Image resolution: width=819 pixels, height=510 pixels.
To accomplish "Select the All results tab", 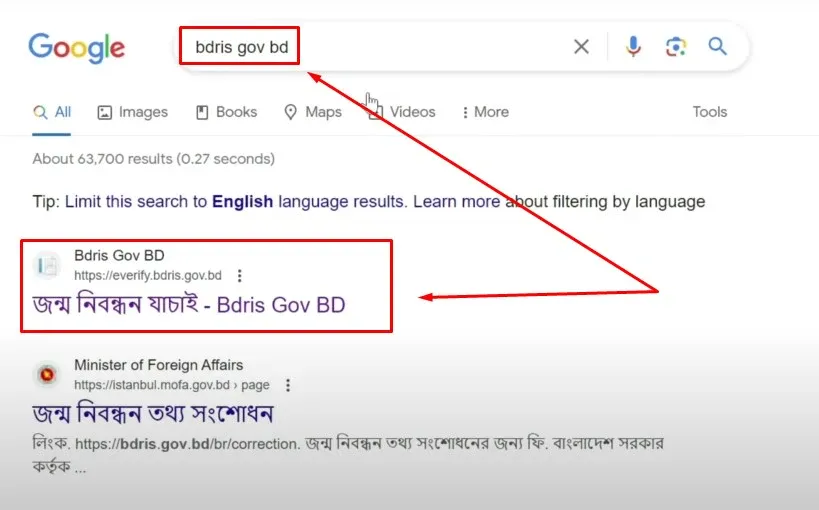I will pos(52,112).
